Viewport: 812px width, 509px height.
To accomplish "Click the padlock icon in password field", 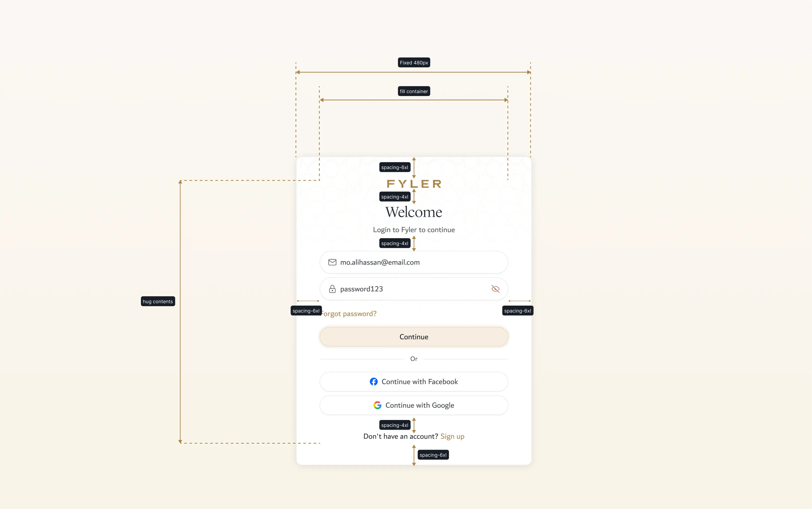I will [332, 289].
